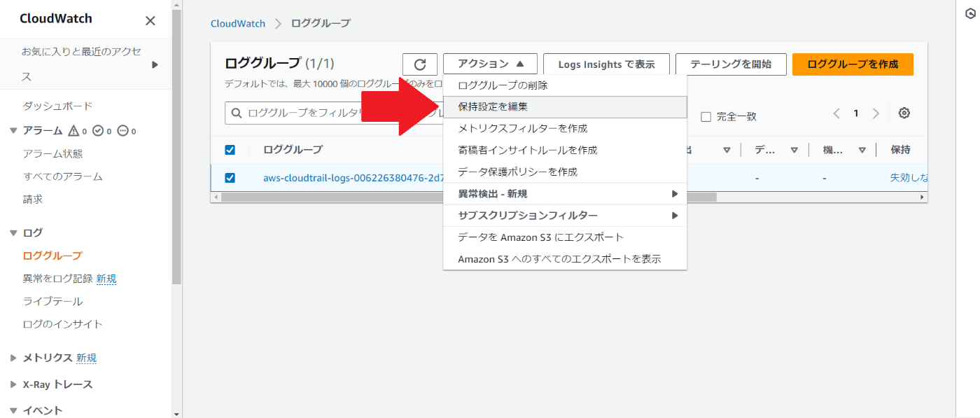
Task: Go to previous page arrow
Action: 836,113
